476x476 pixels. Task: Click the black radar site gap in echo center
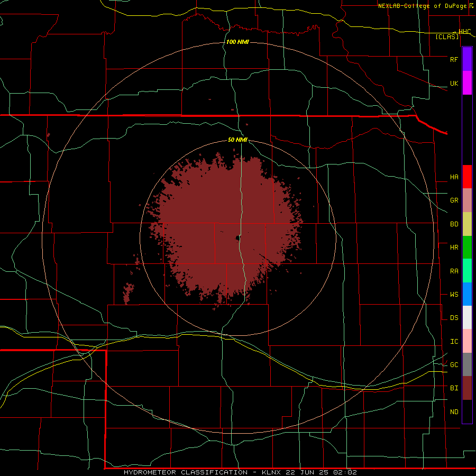[237, 238]
